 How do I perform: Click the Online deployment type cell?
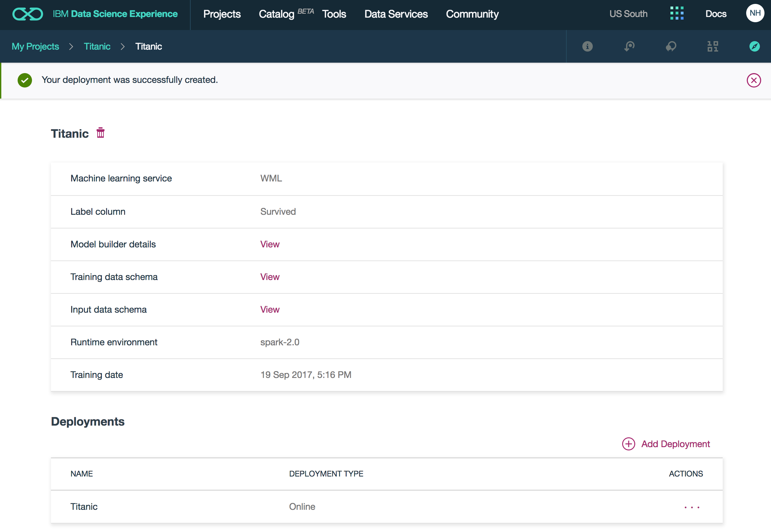[302, 507]
